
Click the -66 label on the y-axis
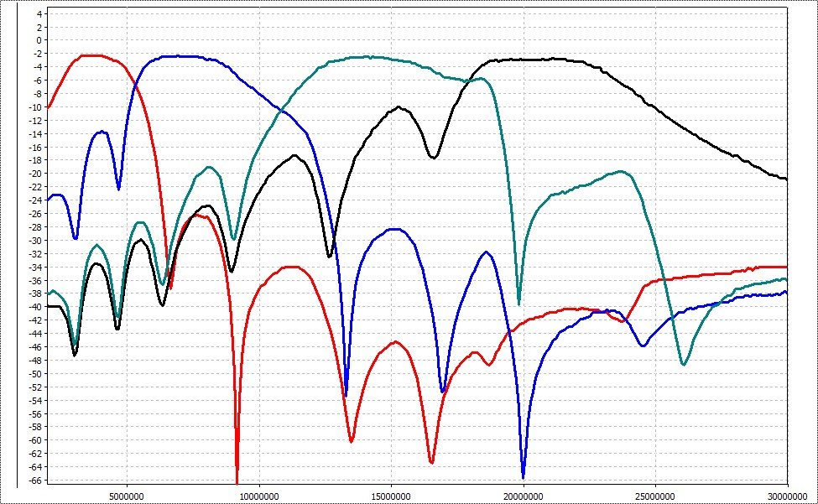pos(34,481)
